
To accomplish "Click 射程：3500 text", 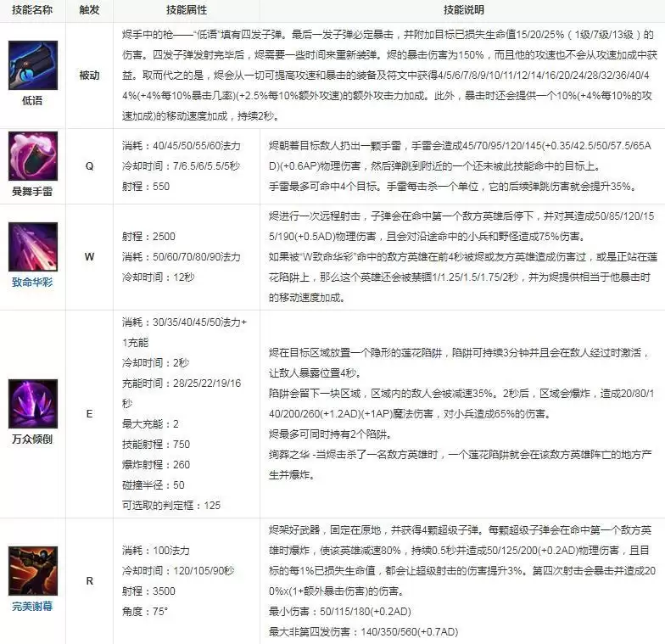I will 148,591.
